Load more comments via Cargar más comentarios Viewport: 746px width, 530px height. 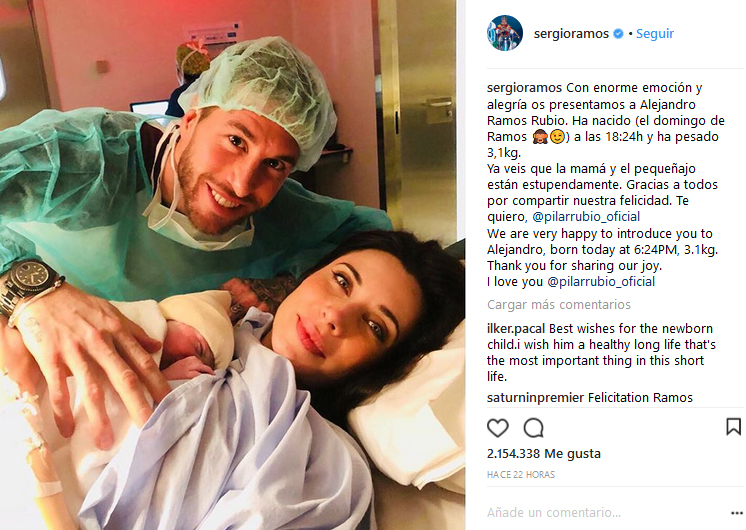click(x=559, y=304)
